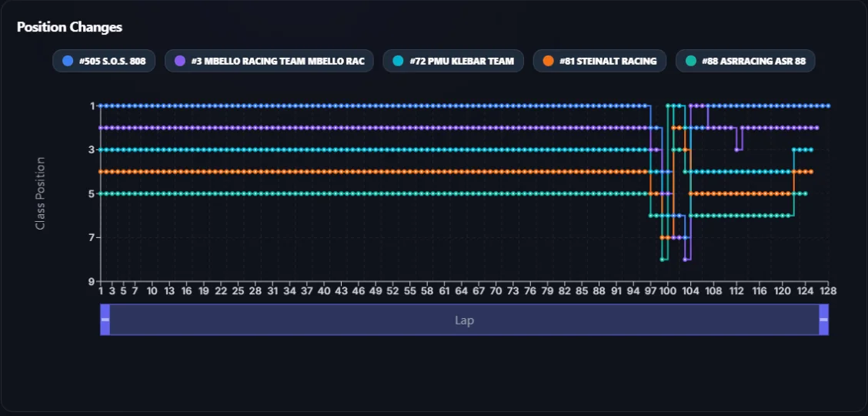Viewport: 868px width, 416px height.
Task: Click the orange dot in #81 STEINALT legend
Action: [x=549, y=61]
